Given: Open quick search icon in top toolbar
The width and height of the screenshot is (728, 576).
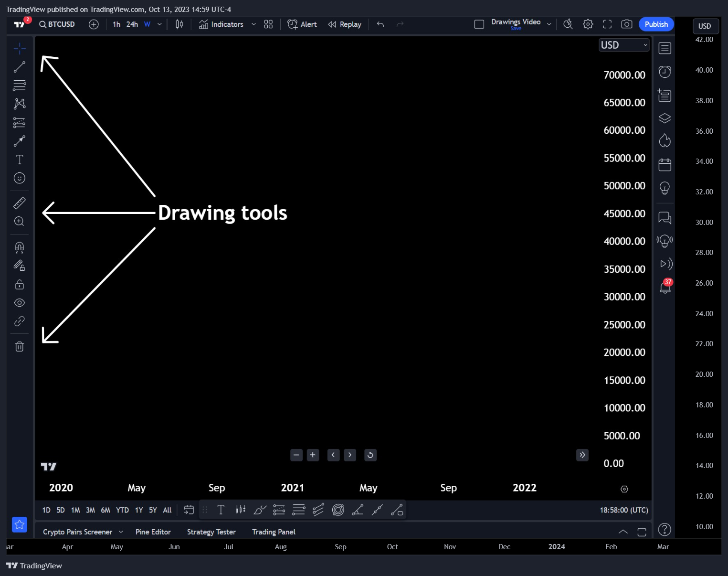Looking at the screenshot, I should (568, 24).
